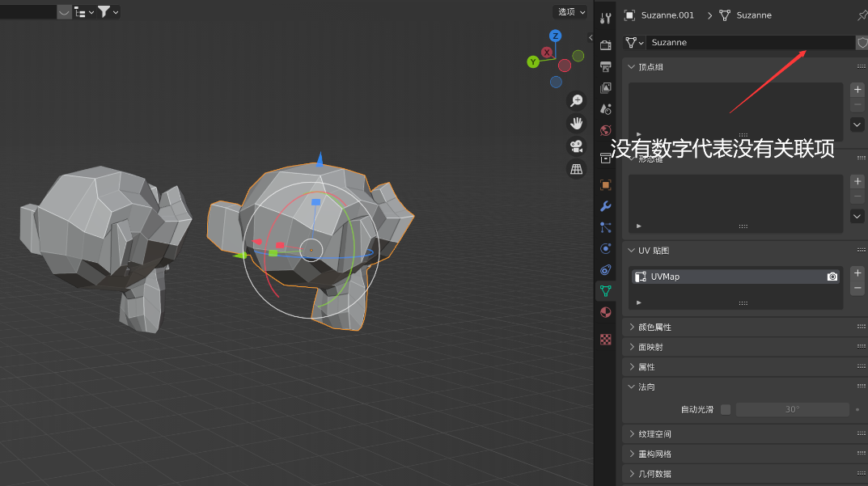868x486 pixels.
Task: Open the Particles properties tab
Action: [606, 227]
